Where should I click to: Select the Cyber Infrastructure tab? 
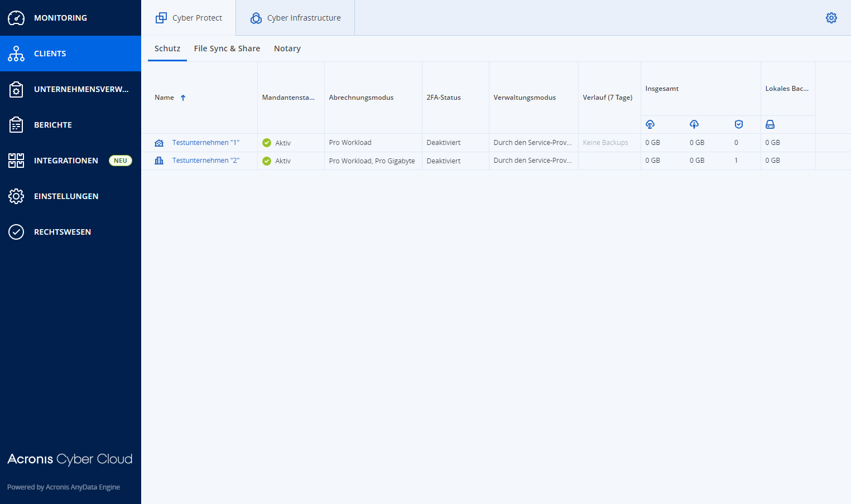295,18
